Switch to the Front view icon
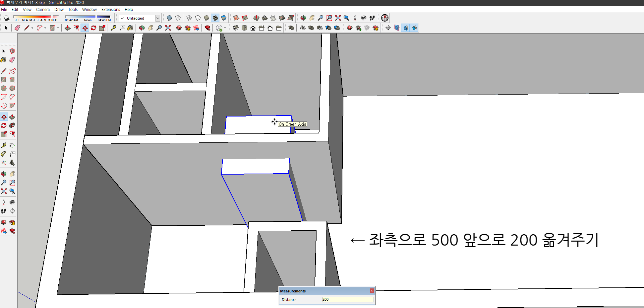 [253, 28]
